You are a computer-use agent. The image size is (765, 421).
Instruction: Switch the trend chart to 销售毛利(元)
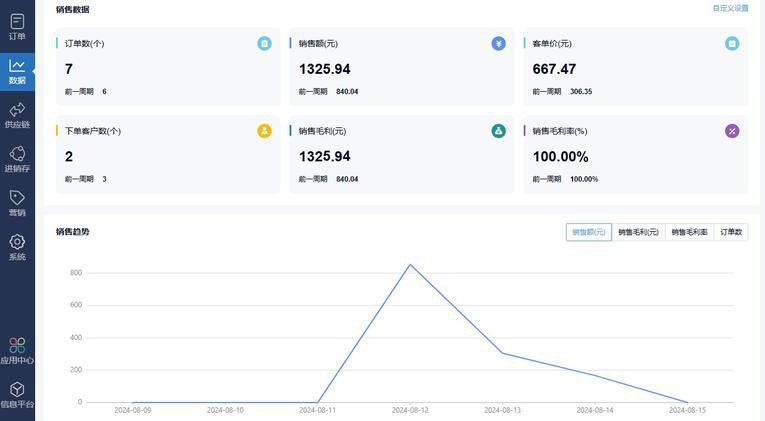point(638,232)
